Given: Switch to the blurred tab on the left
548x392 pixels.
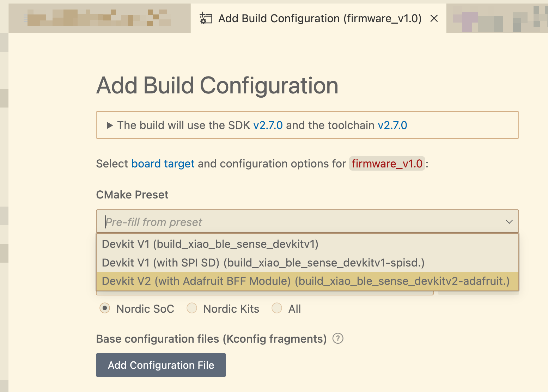Looking at the screenshot, I should tap(99, 18).
